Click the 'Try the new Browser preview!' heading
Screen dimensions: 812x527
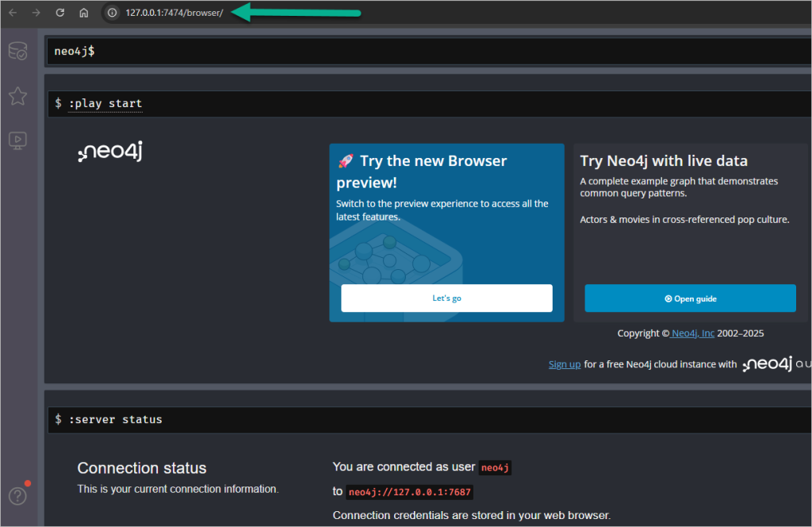coord(422,171)
